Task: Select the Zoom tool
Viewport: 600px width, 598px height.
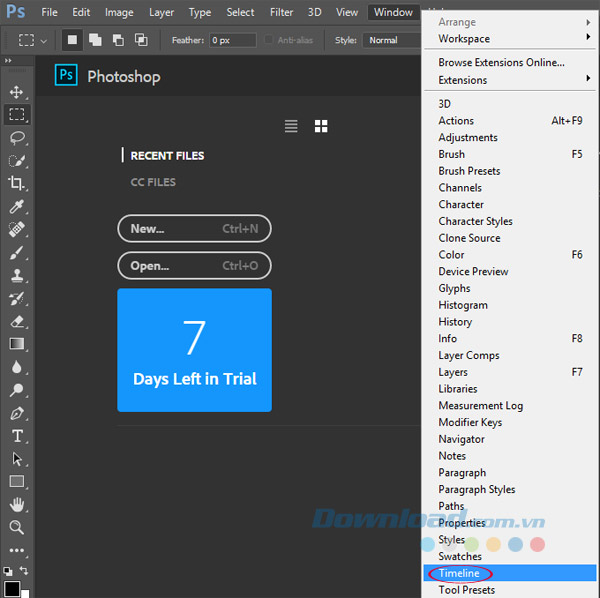Action: point(17,527)
